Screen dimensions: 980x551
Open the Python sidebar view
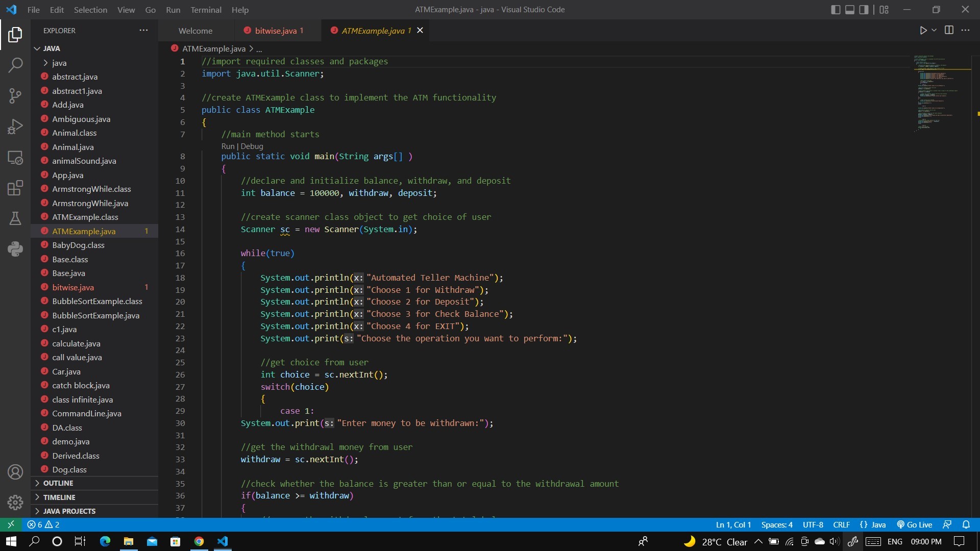[15, 249]
